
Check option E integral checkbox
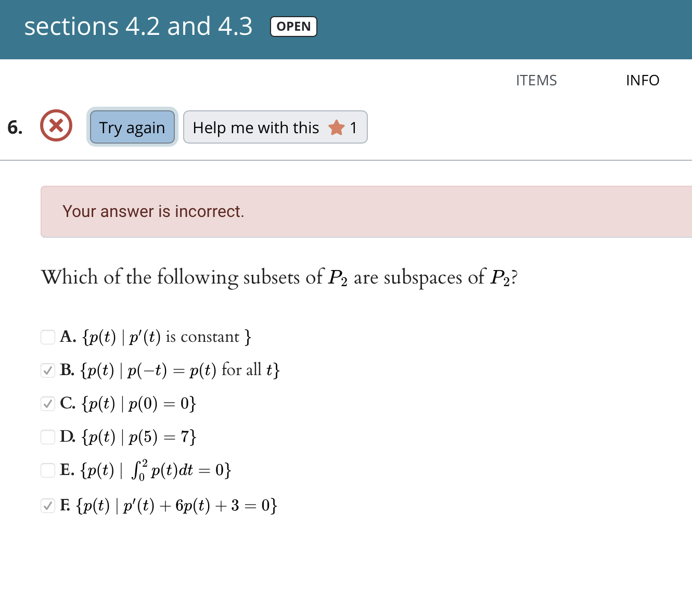coord(48,470)
